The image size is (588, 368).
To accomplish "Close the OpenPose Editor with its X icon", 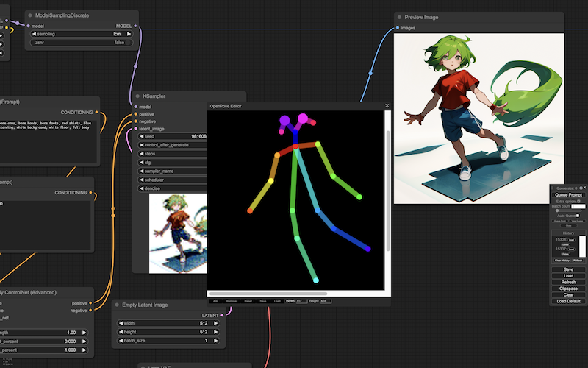I will (x=387, y=106).
